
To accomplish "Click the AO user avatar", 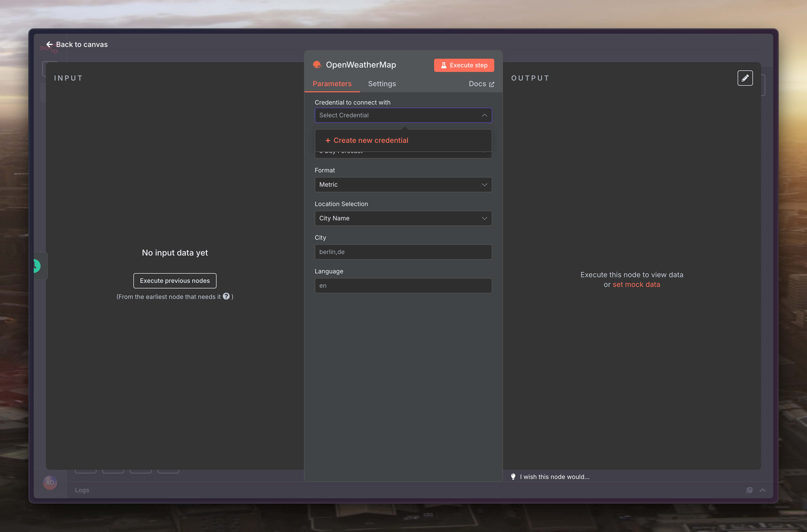I will [50, 483].
